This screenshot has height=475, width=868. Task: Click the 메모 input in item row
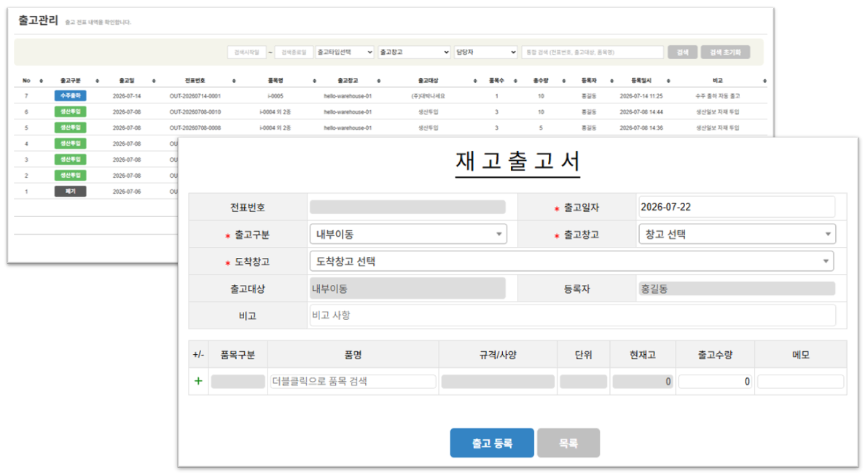tap(800, 382)
